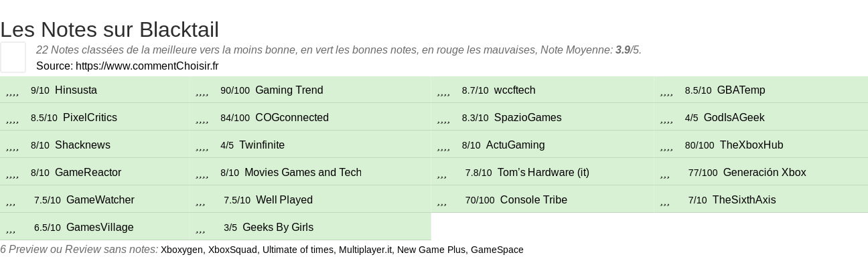Viewport: 868px width, 257px height.
Task: Open the Xboxygen preview link
Action: point(182,250)
